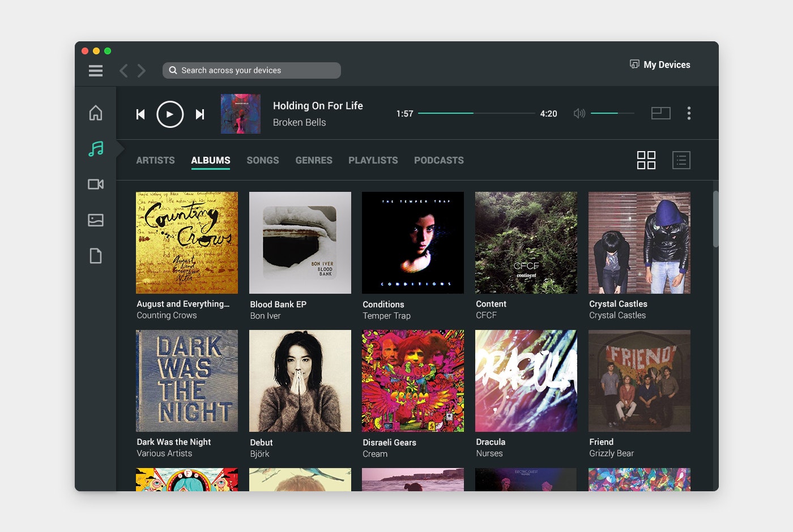Image resolution: width=793 pixels, height=532 pixels.
Task: Switch to the Playlists tab
Action: [x=373, y=160]
